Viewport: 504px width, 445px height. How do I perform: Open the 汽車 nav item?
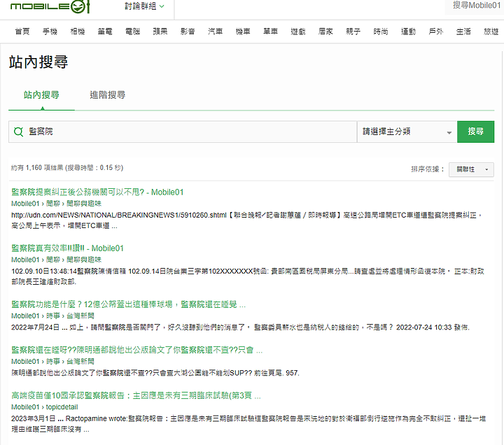216,31
